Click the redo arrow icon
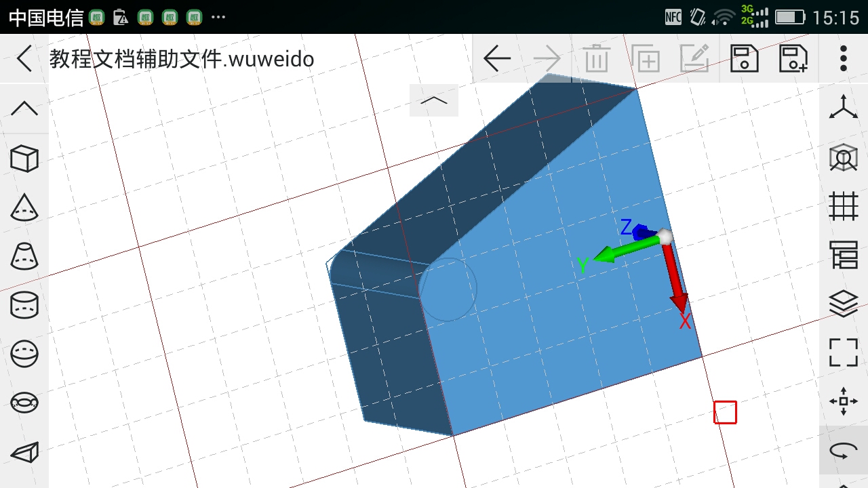The height and width of the screenshot is (488, 868). [x=547, y=59]
